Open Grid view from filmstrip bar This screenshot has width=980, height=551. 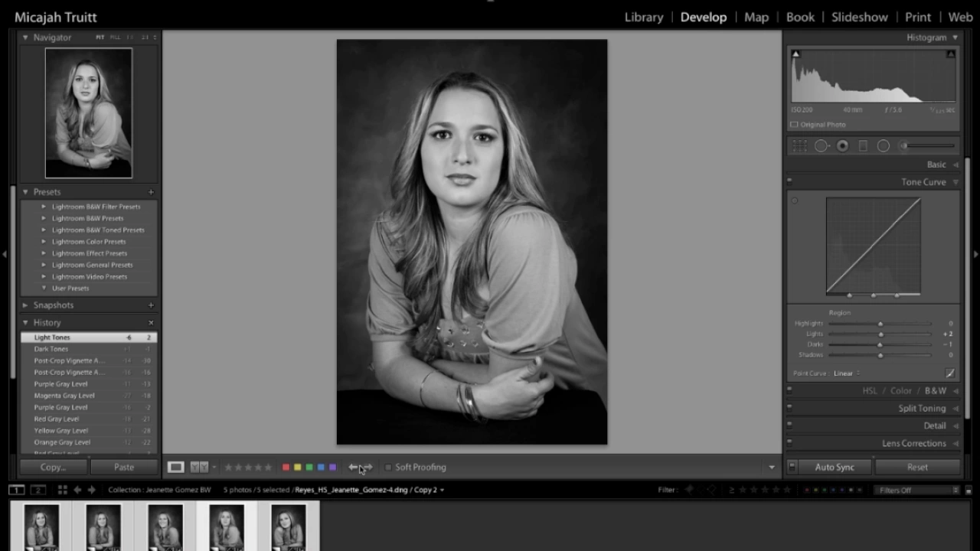[62, 490]
